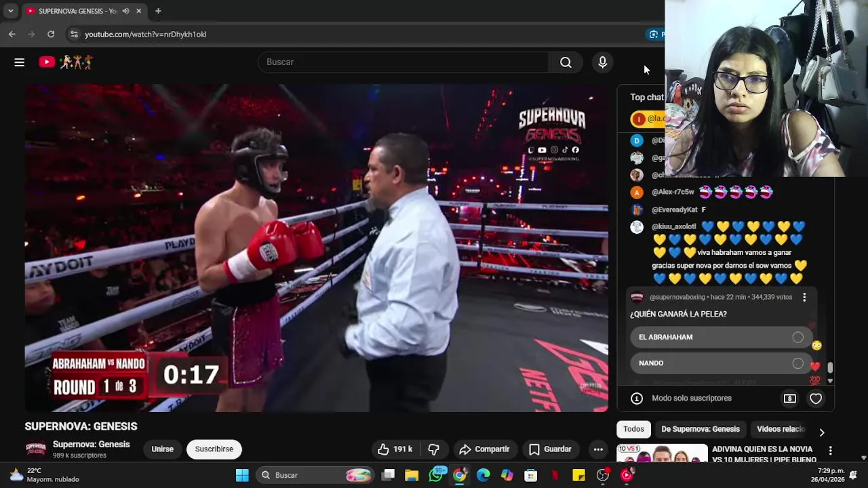
Task: Expand more filter chips with right arrow
Action: pos(821,432)
